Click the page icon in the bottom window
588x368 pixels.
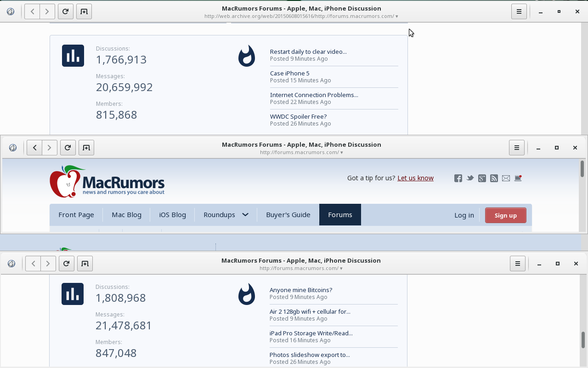[x=11, y=264]
